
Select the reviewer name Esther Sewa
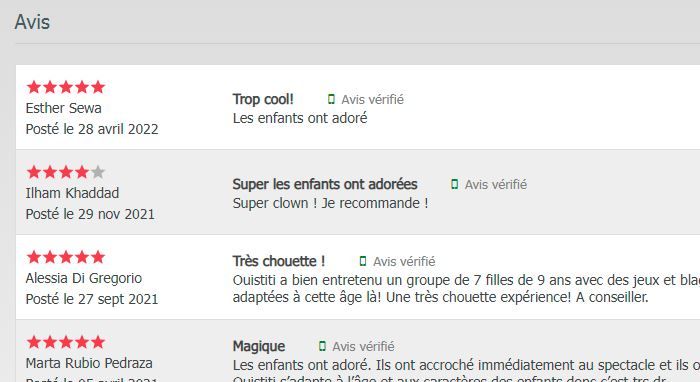(63, 108)
